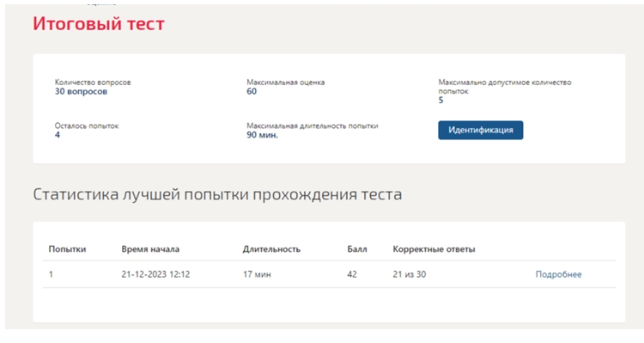Click the 30 вопросов value

pos(81,91)
